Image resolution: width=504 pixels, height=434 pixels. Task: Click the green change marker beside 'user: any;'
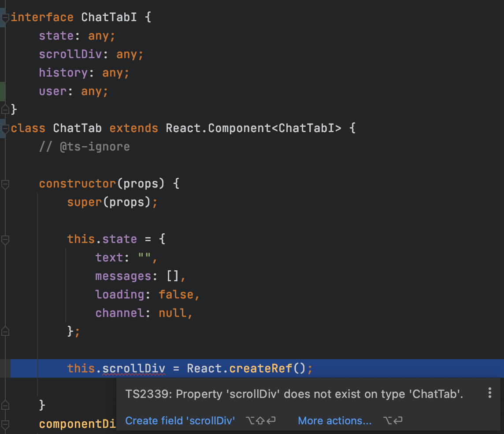click(3, 91)
